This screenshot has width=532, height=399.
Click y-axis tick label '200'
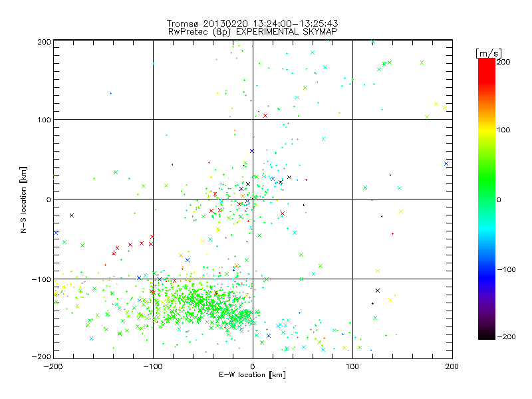coord(44,42)
